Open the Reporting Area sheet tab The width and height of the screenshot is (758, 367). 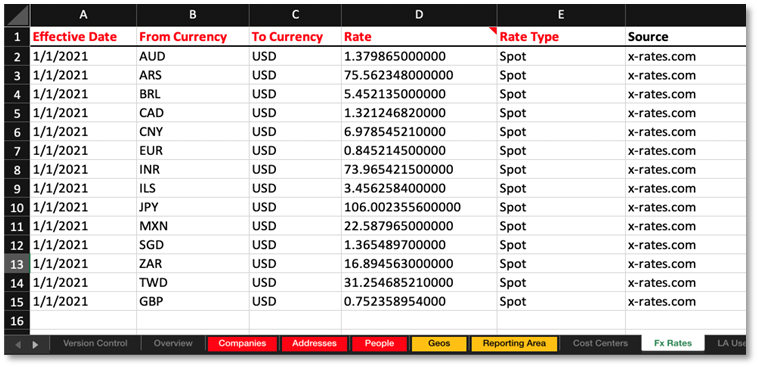point(514,343)
